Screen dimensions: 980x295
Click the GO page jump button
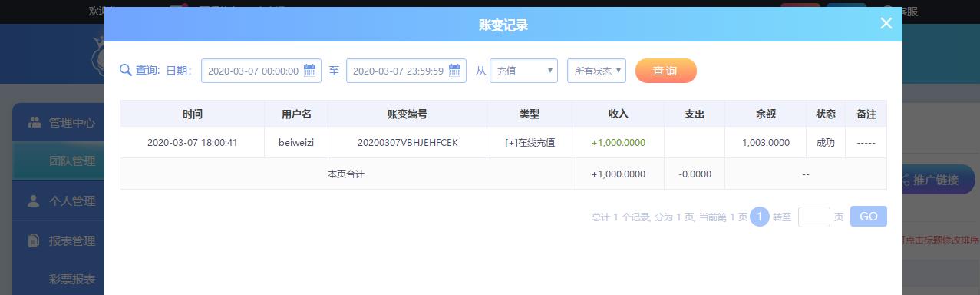click(868, 217)
